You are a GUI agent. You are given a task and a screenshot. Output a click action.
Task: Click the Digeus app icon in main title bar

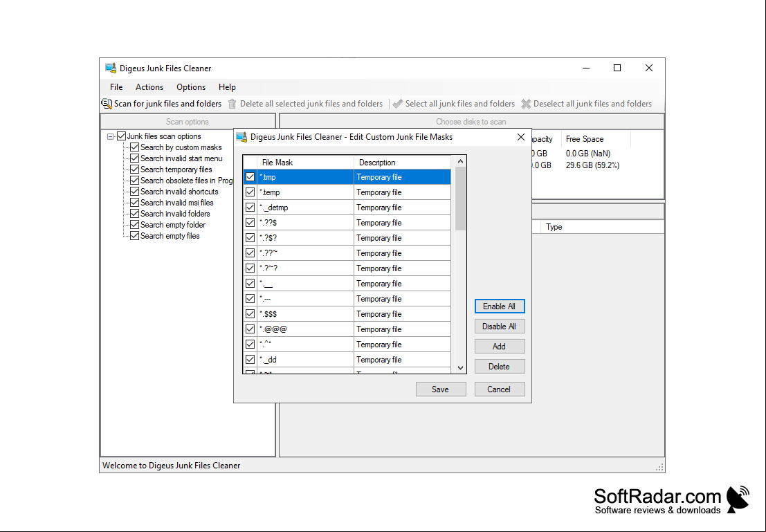pos(111,68)
